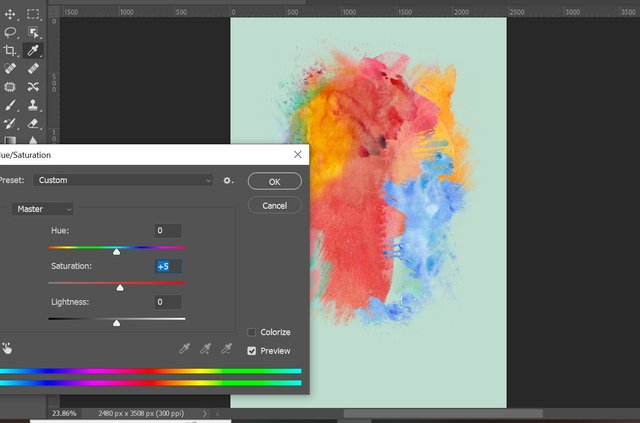Screen dimensions: 640x423
Task: Select the Eraser tool
Action: point(34,123)
